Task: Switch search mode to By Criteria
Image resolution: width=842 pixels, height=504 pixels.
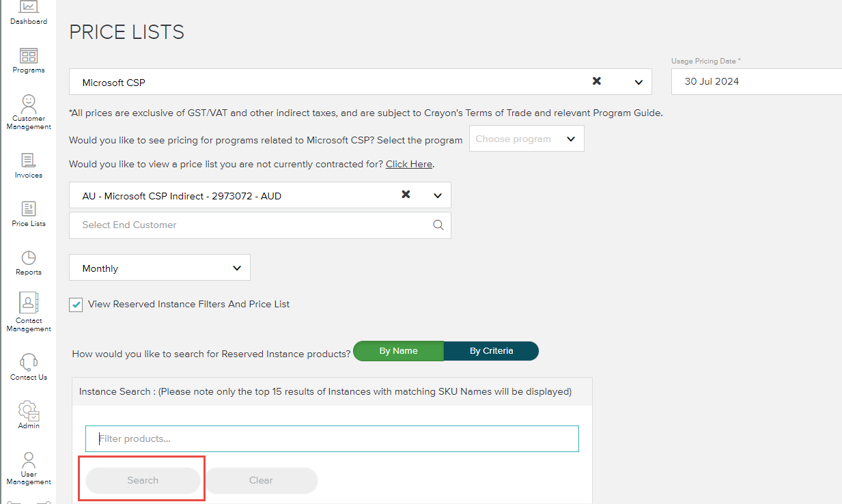Action: pos(491,351)
